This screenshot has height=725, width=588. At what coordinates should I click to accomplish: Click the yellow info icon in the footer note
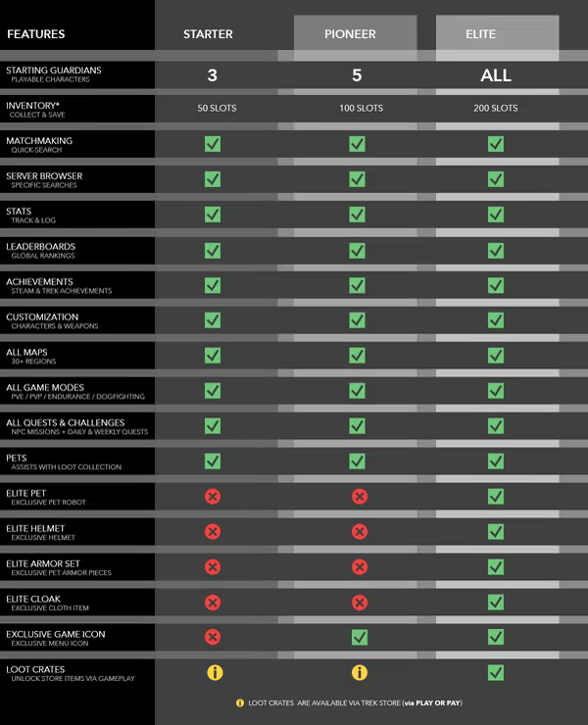(240, 702)
